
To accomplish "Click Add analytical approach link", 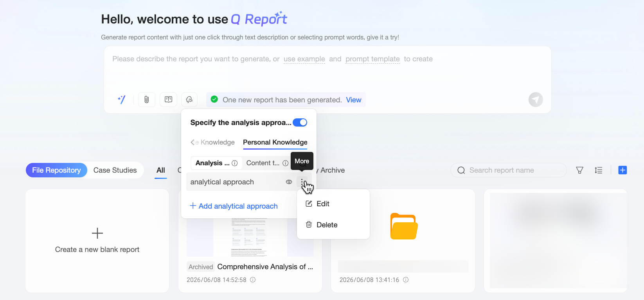I will coord(234,206).
